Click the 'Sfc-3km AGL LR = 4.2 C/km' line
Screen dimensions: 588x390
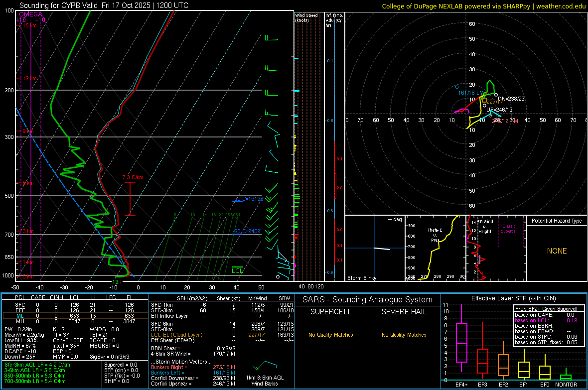37,365
